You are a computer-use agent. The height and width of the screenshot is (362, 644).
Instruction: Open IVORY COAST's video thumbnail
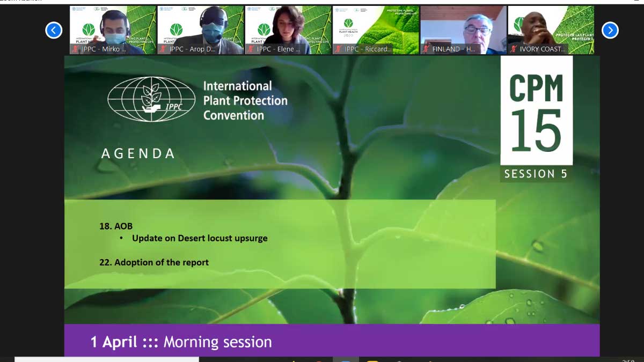pos(551,27)
